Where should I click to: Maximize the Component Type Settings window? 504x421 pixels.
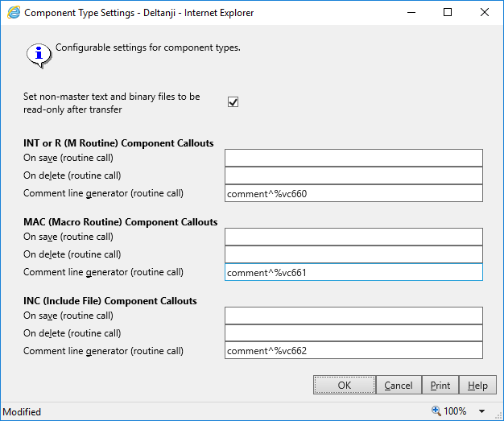[x=448, y=13]
